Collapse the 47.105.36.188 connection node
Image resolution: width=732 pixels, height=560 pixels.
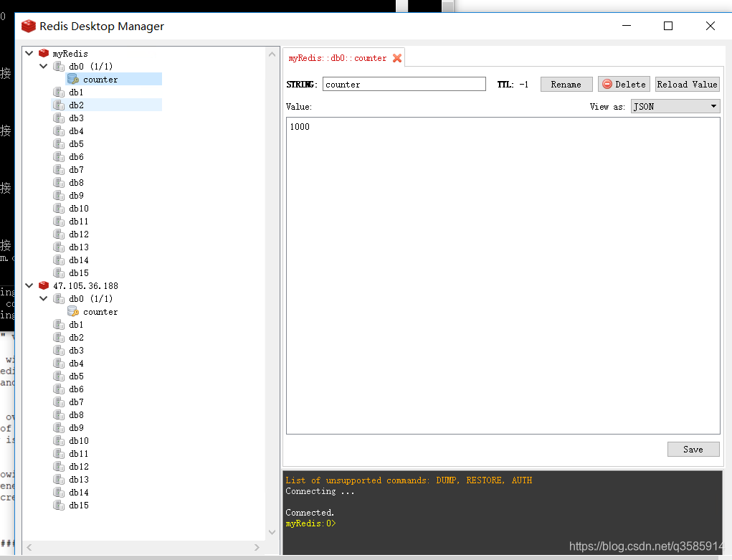(29, 285)
